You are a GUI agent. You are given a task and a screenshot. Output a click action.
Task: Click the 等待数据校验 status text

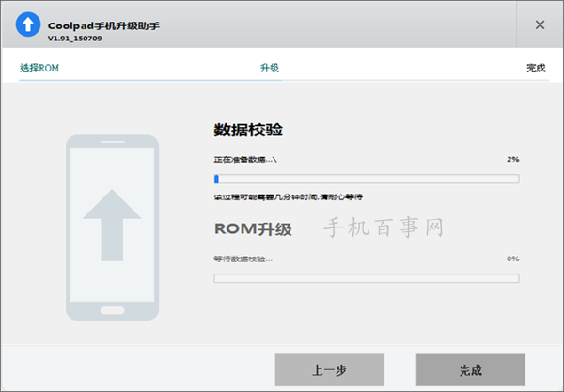click(243, 259)
